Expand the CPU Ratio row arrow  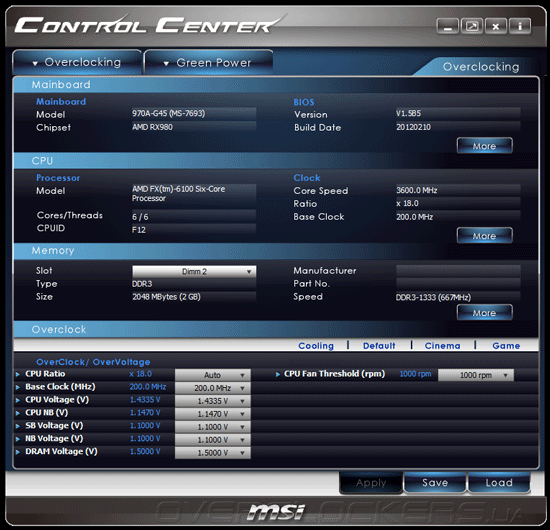point(18,375)
